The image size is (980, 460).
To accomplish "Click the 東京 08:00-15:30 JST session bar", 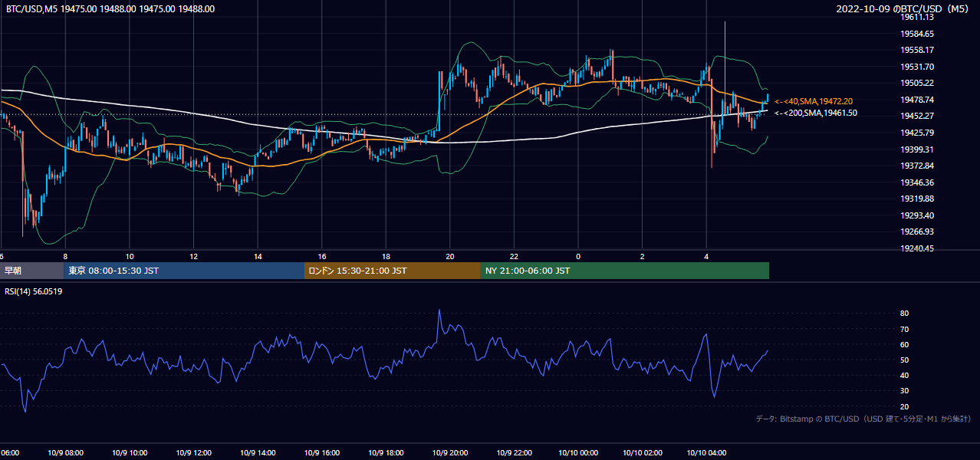I will coord(184,271).
